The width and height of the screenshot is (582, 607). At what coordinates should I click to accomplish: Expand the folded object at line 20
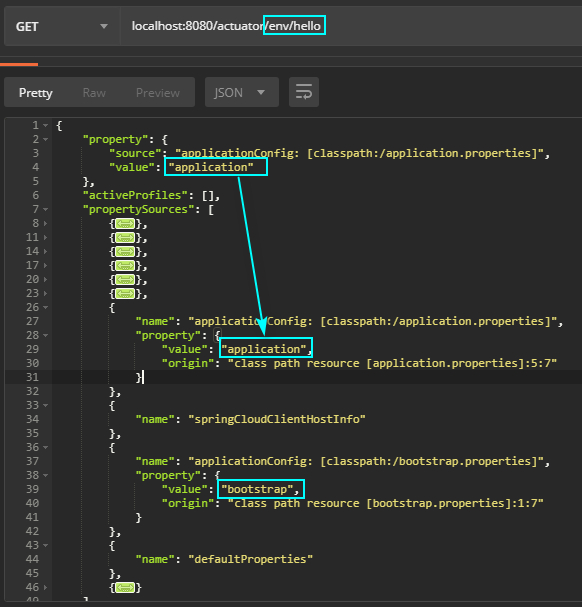click(x=46, y=279)
